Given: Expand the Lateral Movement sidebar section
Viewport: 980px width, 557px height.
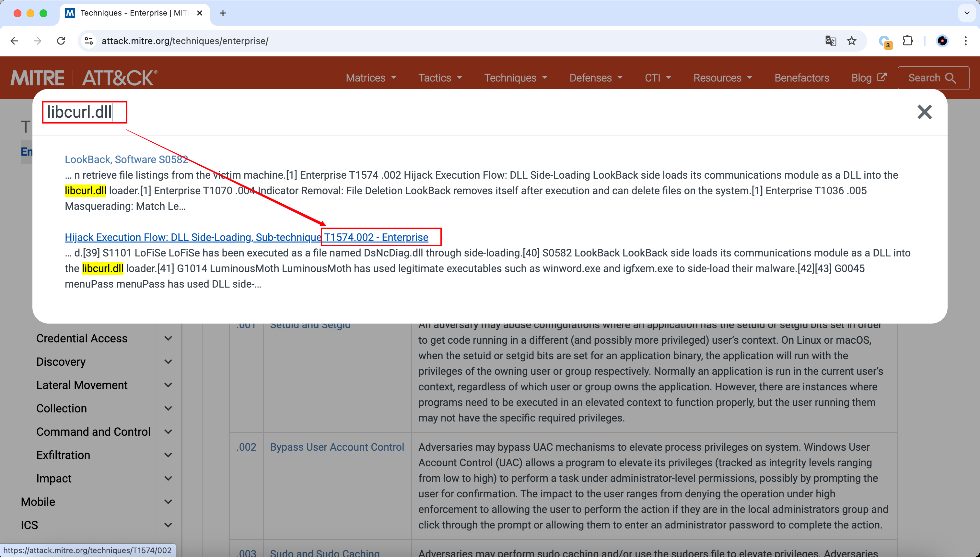Looking at the screenshot, I should [168, 385].
